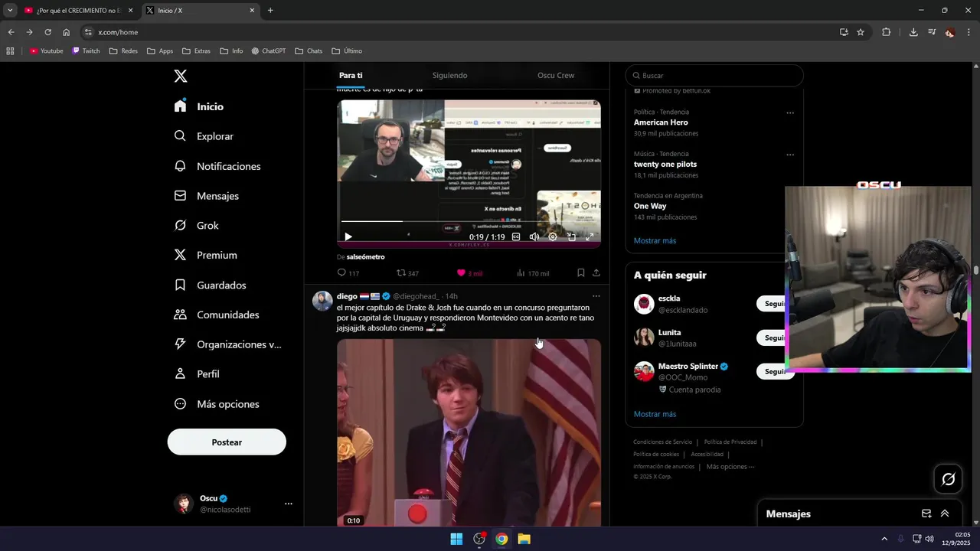
Task: Click Mostrar más under trends
Action: click(x=655, y=240)
